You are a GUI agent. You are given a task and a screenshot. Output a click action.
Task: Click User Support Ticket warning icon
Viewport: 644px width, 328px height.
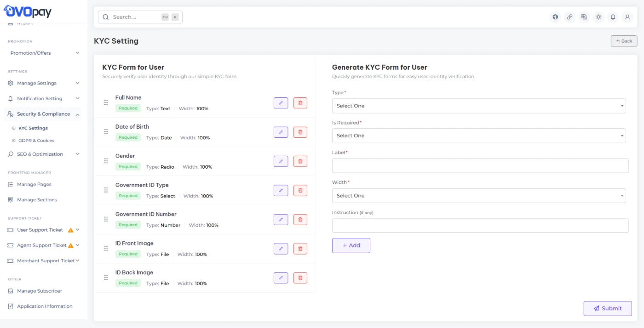(71, 230)
